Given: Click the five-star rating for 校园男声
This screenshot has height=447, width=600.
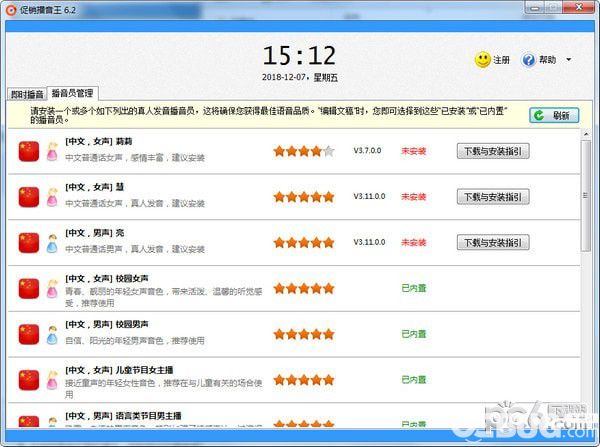Looking at the screenshot, I should pyautogui.click(x=304, y=334).
